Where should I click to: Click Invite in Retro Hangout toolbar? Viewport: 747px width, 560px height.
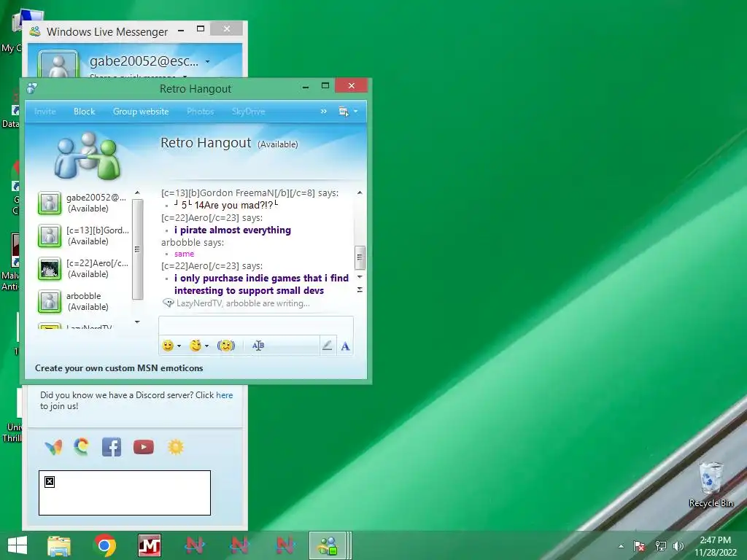pos(44,112)
